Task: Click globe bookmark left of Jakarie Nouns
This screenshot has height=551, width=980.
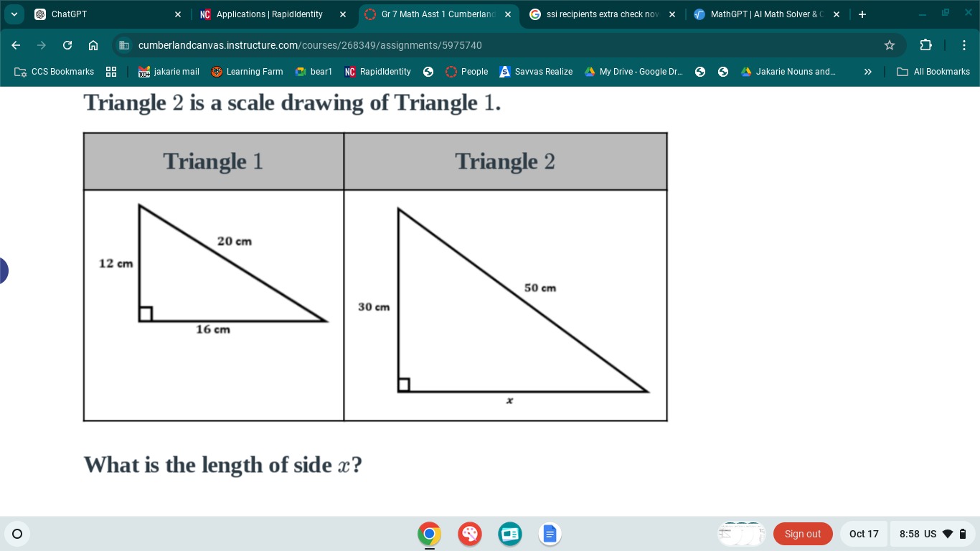Action: [723, 72]
